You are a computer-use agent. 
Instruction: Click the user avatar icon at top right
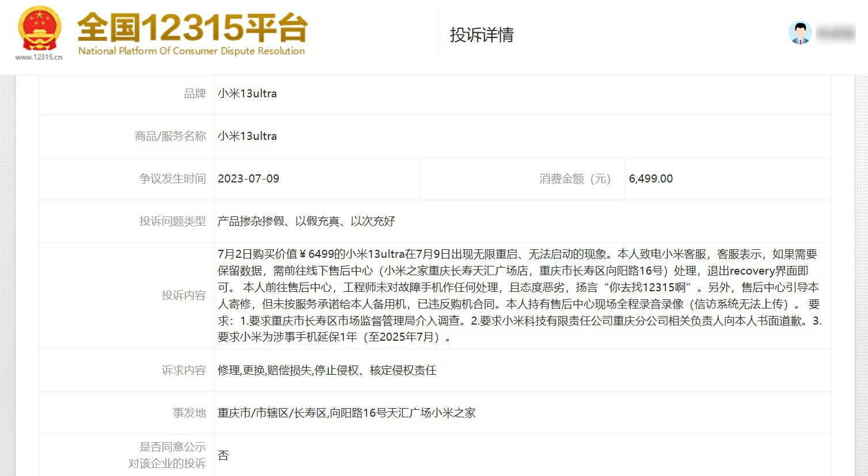click(800, 32)
